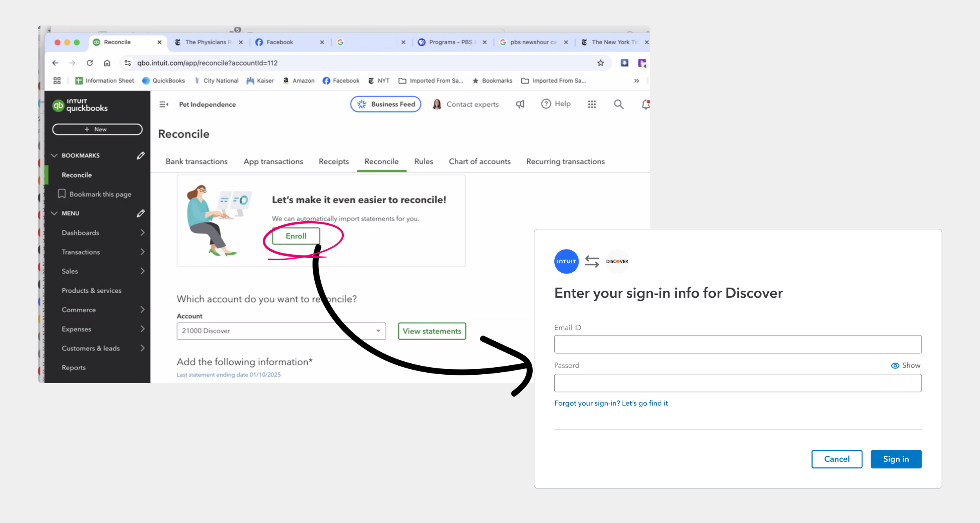The image size is (980, 523).
Task: Open the megaphone announcements icon
Action: [x=520, y=104]
